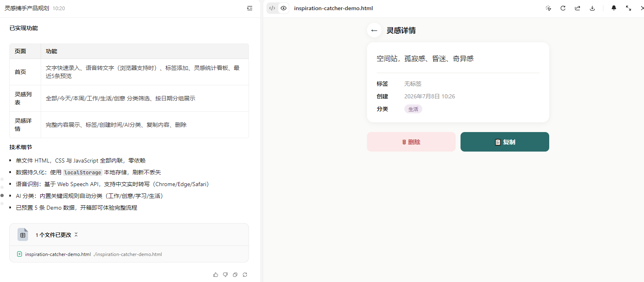Click the ./inspiration-catcher-demo.html path text
644x282 pixels.
[128, 254]
